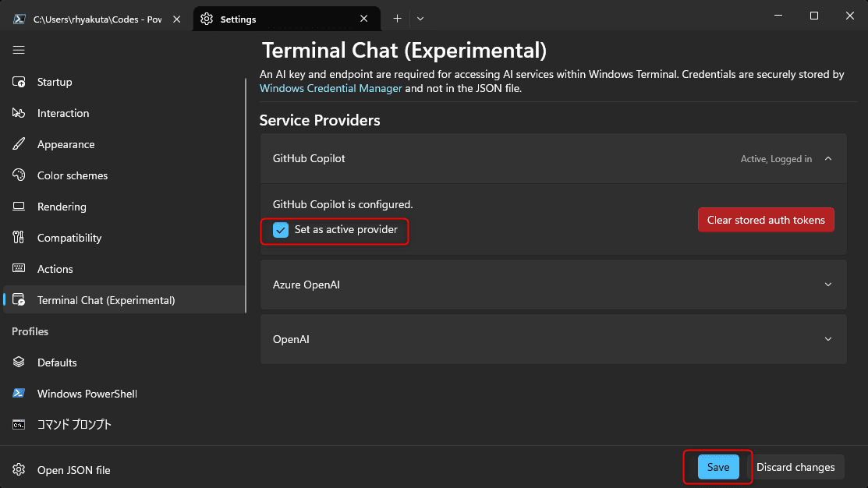Click the Interaction settings icon
Image resolution: width=868 pixels, height=488 pixels.
click(x=19, y=113)
